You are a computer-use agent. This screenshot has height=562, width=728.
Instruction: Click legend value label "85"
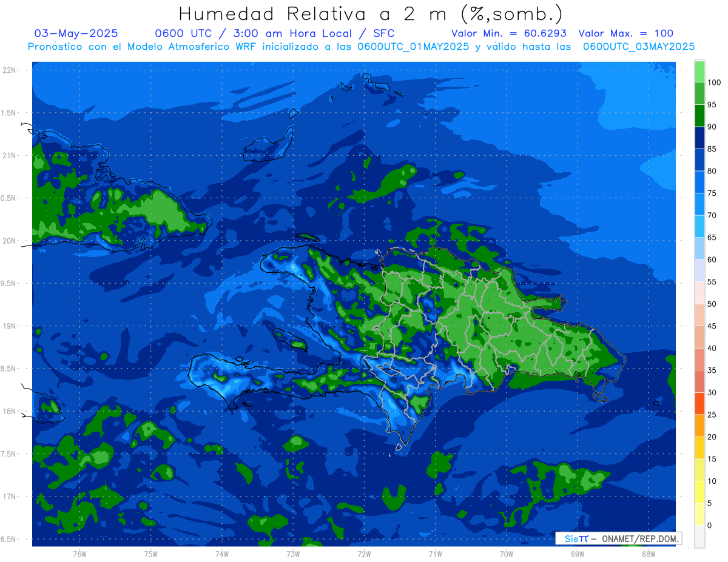[712, 149]
